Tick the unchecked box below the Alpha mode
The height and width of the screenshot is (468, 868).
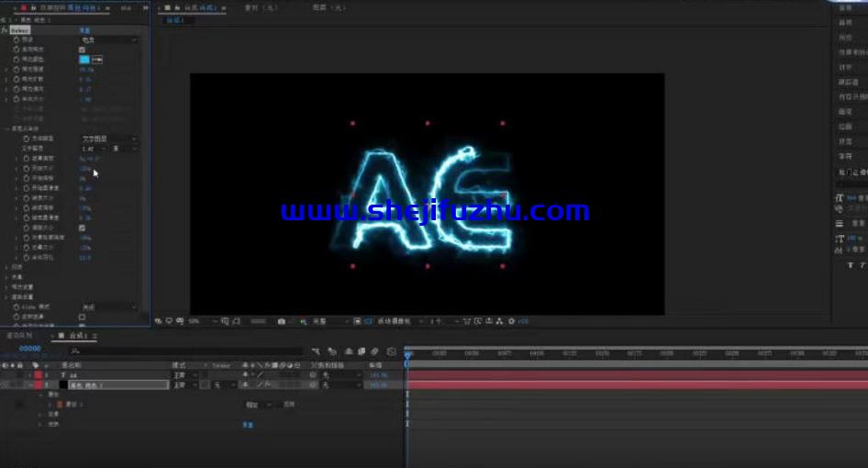pos(82,317)
